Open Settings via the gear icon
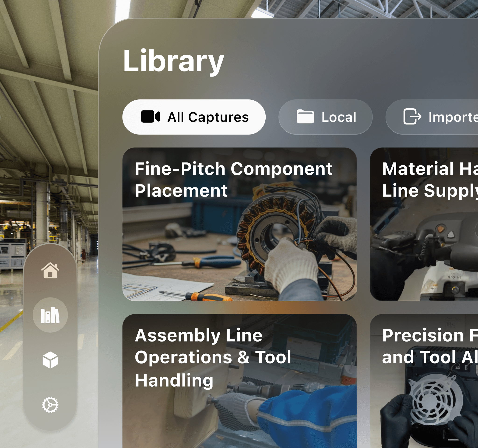 pyautogui.click(x=50, y=405)
